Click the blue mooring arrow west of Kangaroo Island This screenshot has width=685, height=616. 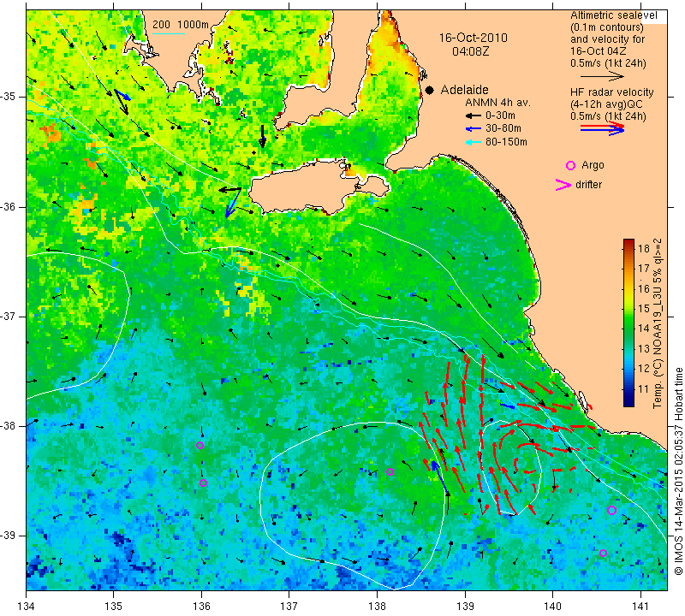pos(233,203)
